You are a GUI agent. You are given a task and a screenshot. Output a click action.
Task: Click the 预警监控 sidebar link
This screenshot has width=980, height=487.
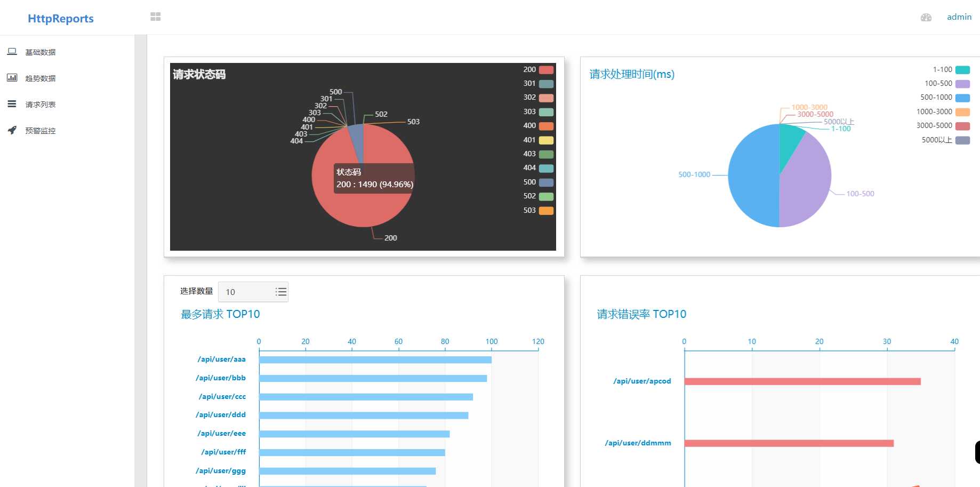[x=41, y=131]
